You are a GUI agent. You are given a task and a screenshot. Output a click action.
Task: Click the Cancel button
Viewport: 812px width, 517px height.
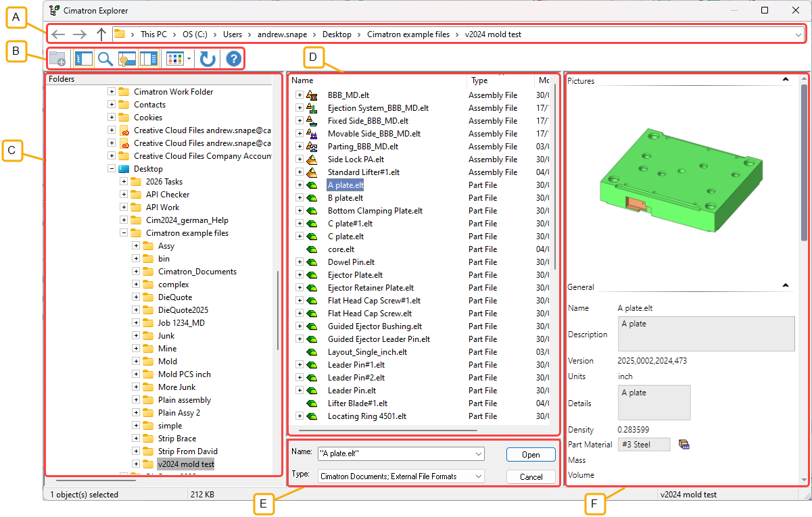coord(531,477)
